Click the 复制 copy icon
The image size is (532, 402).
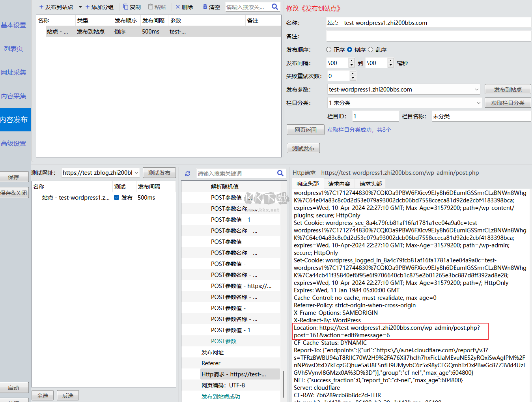click(x=125, y=7)
